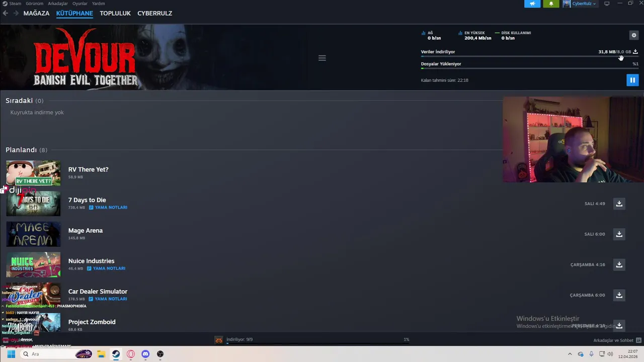The height and width of the screenshot is (362, 644).
Task: Open the Arkadaşlar menu
Action: (58, 4)
